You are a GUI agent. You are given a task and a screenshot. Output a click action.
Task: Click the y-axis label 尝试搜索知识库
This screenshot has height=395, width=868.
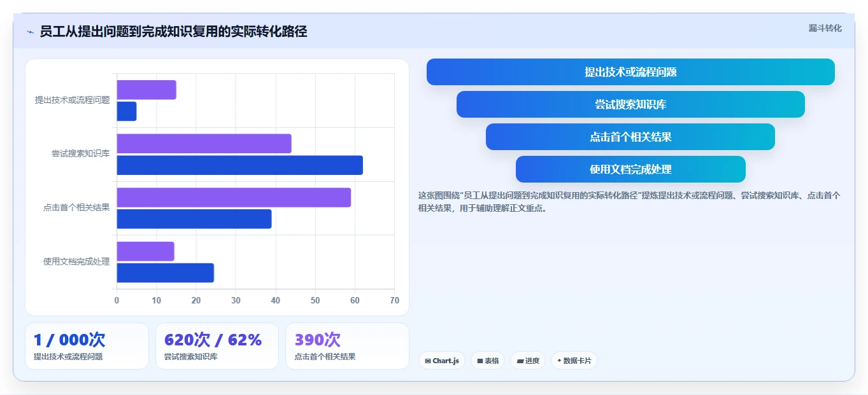coord(80,153)
